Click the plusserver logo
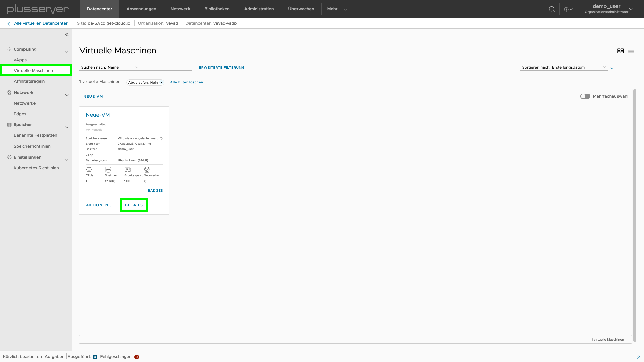 [x=38, y=9]
